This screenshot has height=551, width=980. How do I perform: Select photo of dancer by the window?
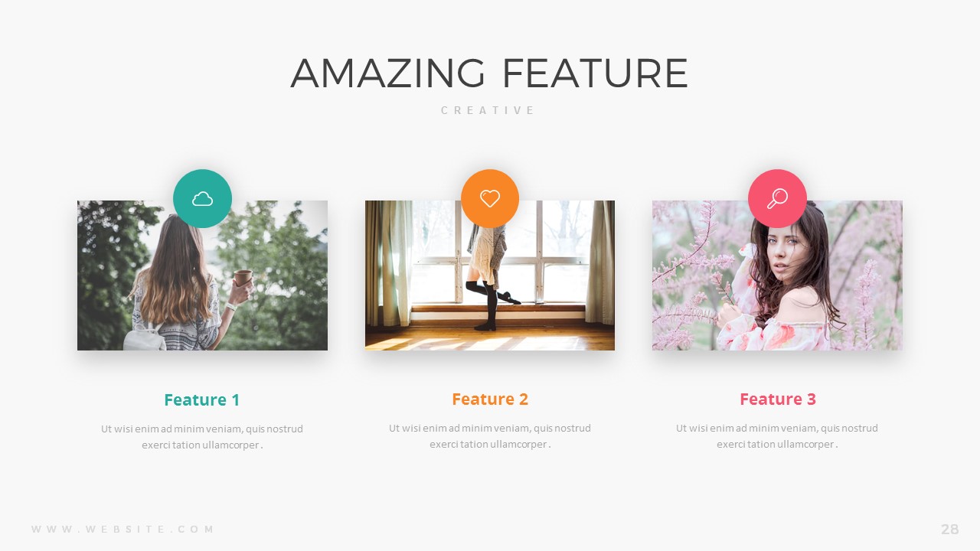tap(490, 275)
